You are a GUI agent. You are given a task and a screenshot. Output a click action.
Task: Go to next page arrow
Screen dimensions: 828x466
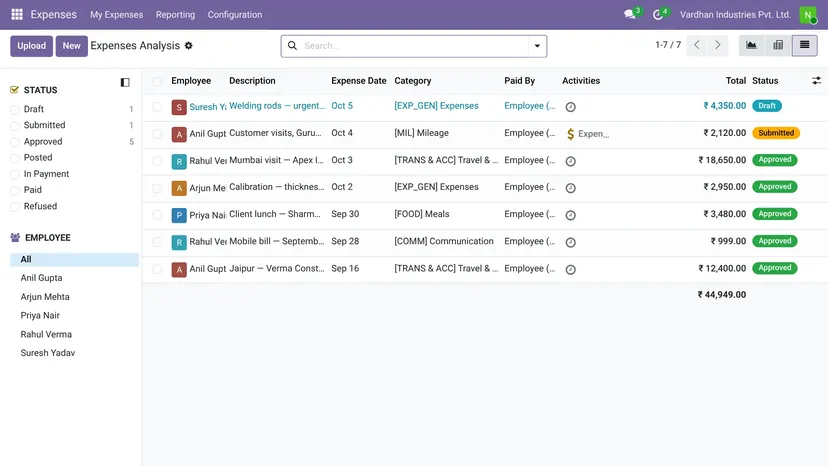coord(717,45)
